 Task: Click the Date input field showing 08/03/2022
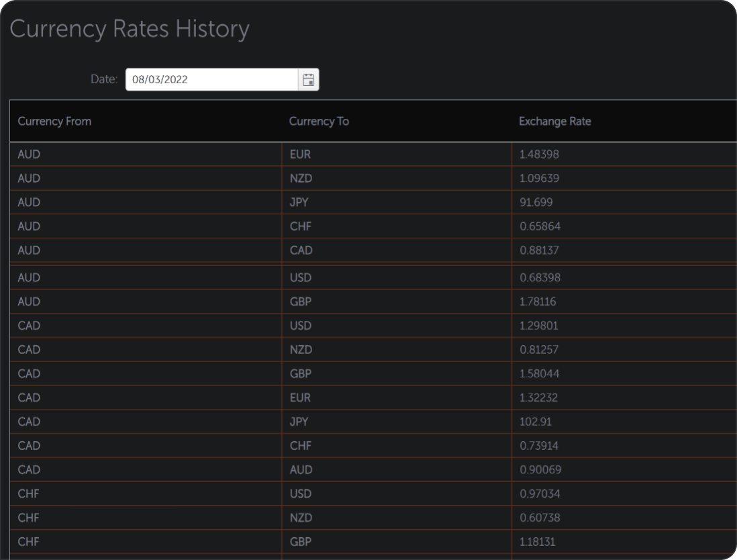click(211, 80)
